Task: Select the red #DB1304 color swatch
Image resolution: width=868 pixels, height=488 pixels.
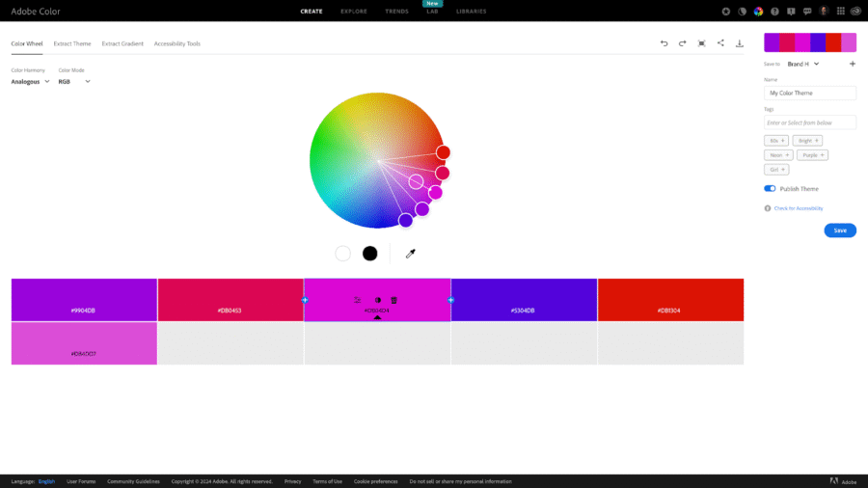Action: 670,300
